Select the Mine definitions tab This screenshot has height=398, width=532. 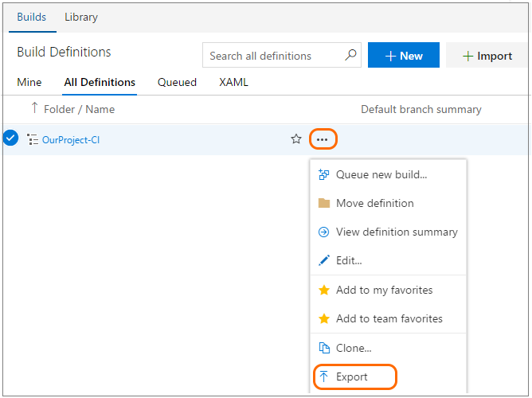29,82
